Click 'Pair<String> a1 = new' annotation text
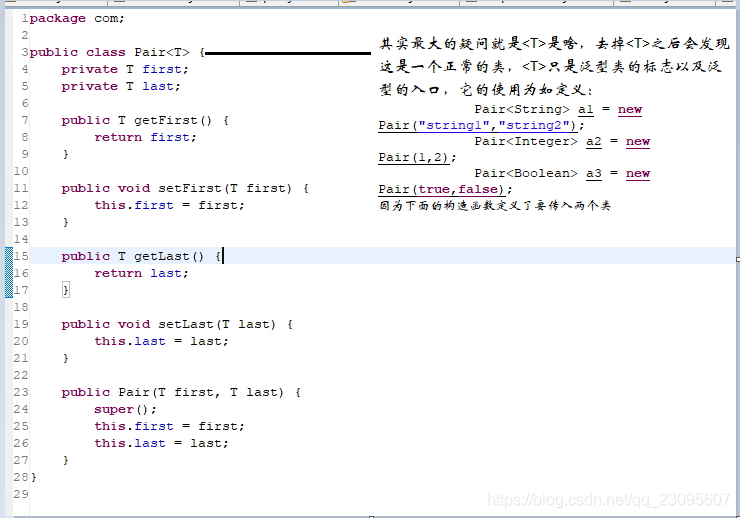The image size is (740, 518). click(558, 109)
